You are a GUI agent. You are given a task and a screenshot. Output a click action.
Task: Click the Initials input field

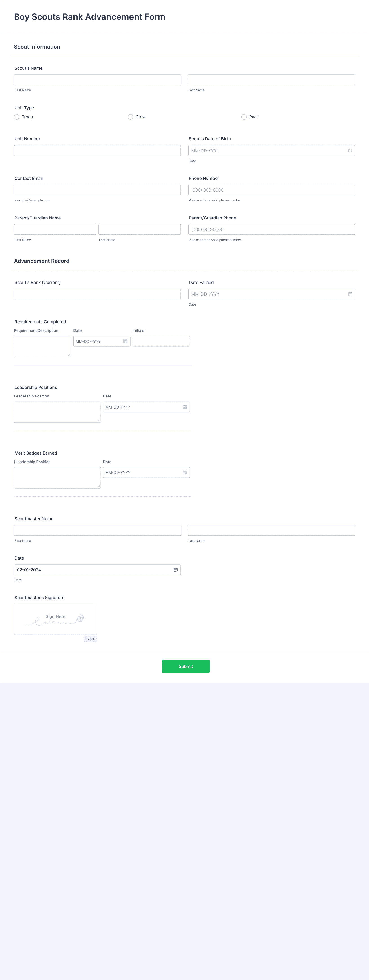click(161, 341)
